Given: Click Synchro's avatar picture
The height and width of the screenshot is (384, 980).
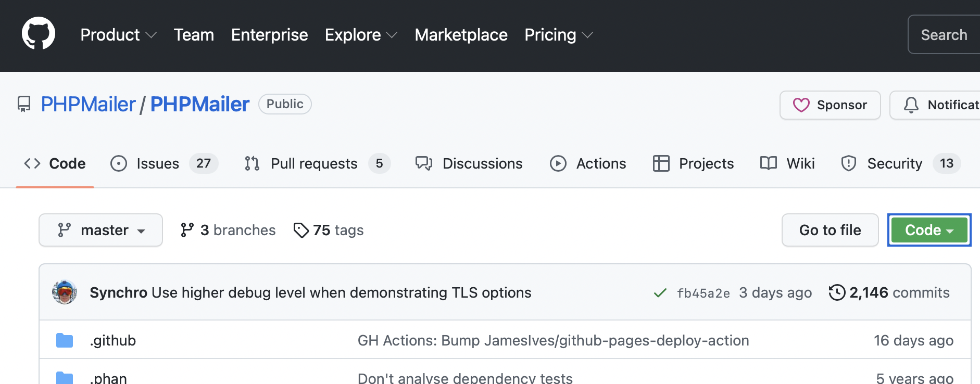Looking at the screenshot, I should [x=65, y=292].
